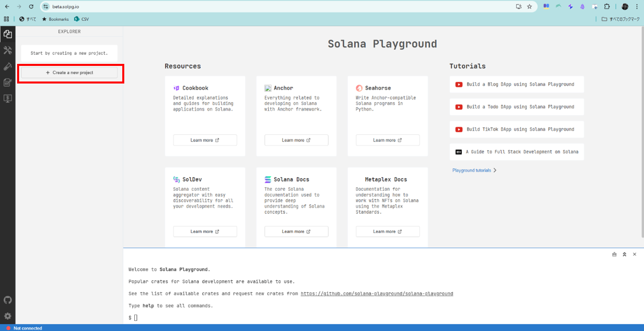
Task: Open Build a Blog DApp tutorial
Action: 517,85
